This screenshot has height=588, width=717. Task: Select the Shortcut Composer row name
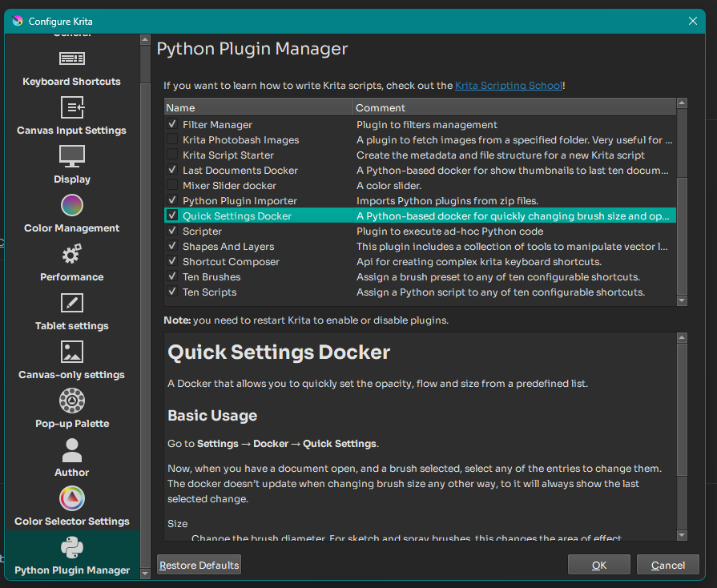pyautogui.click(x=231, y=261)
